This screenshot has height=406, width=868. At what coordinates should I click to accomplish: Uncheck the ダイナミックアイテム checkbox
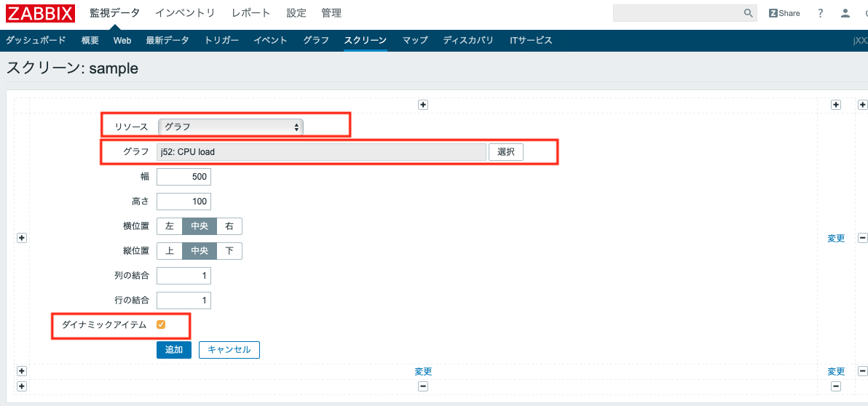[x=161, y=325]
